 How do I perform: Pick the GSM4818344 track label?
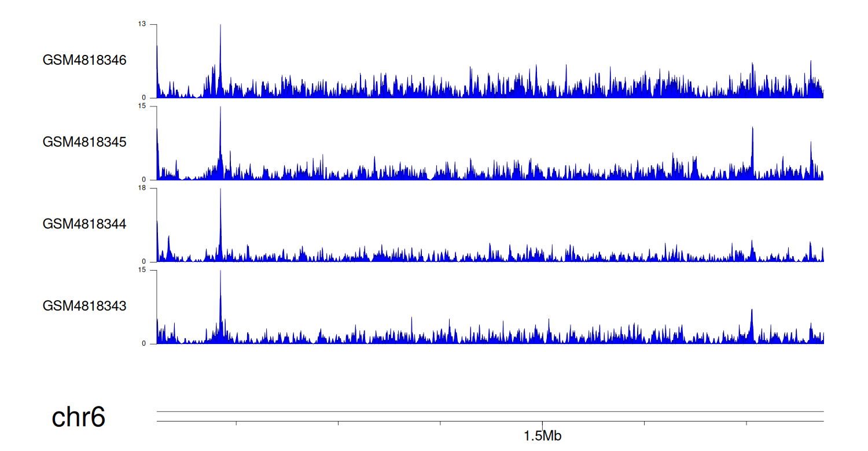84,224
